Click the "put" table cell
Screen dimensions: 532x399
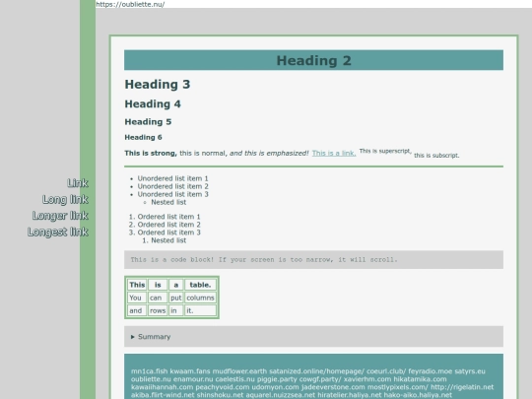coord(175,298)
